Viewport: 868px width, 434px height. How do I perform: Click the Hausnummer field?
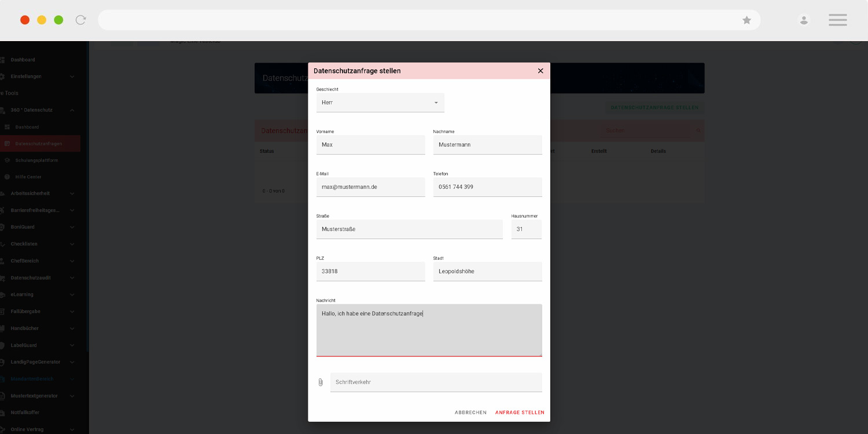click(x=527, y=229)
